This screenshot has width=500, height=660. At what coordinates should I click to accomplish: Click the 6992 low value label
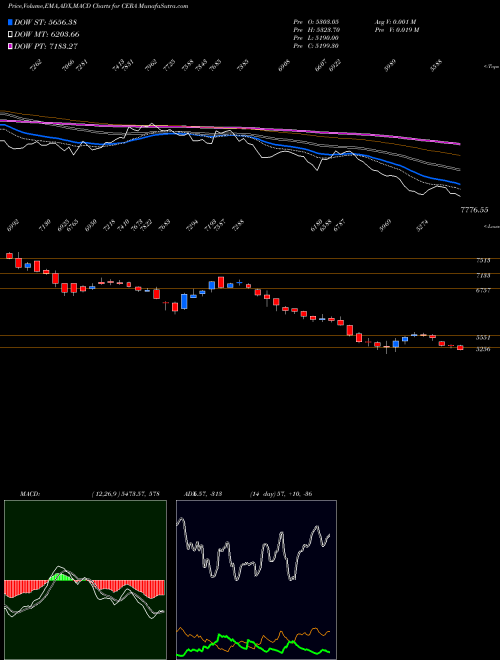point(13,226)
